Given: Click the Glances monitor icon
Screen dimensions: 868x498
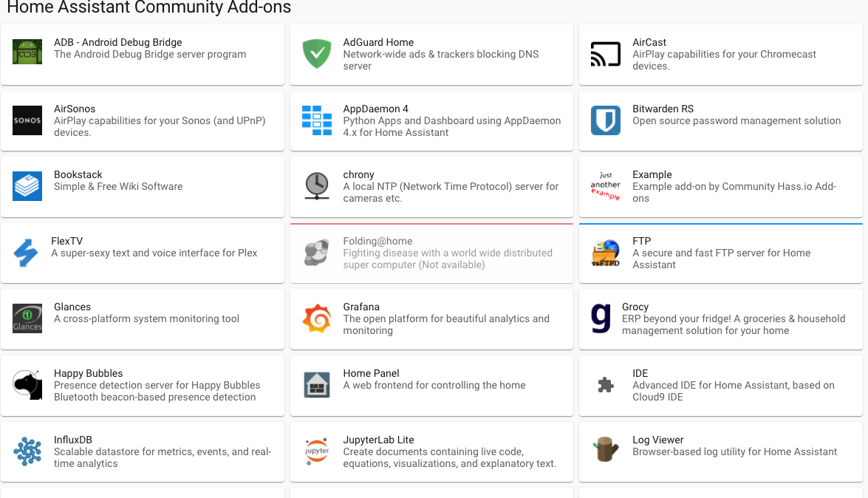Looking at the screenshot, I should (x=27, y=318).
